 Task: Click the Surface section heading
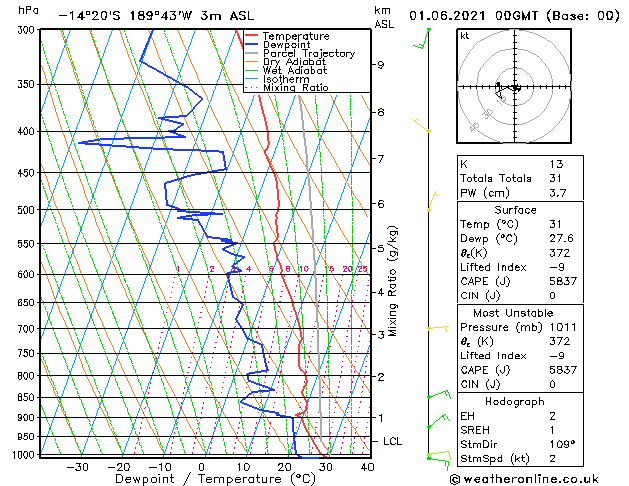pos(515,211)
